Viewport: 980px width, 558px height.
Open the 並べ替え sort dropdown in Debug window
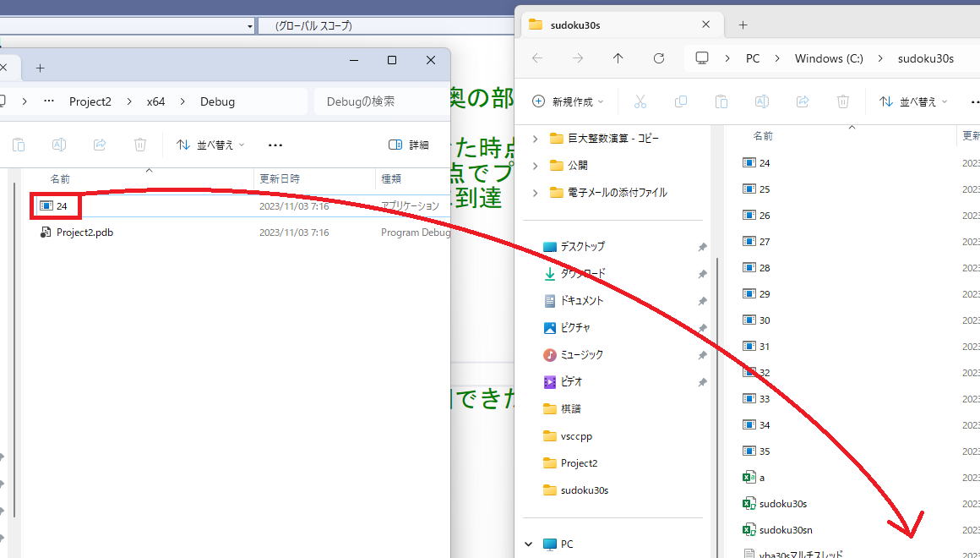click(210, 145)
